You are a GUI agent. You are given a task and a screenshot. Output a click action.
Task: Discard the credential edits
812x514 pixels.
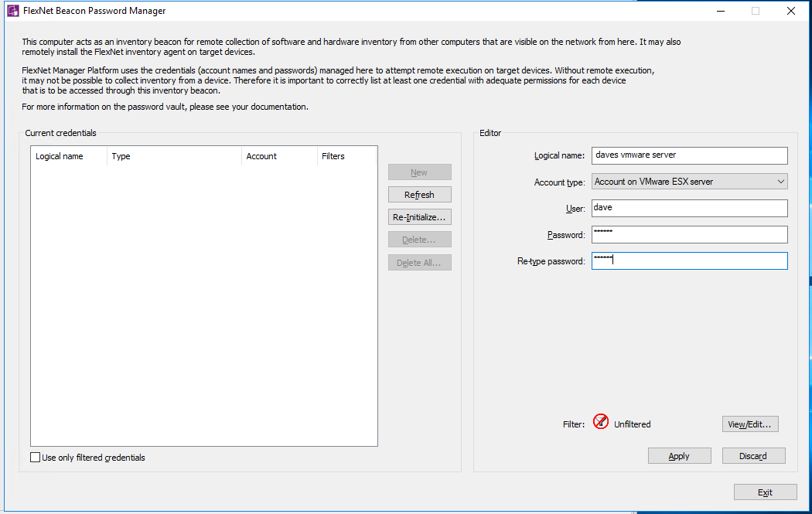(753, 455)
